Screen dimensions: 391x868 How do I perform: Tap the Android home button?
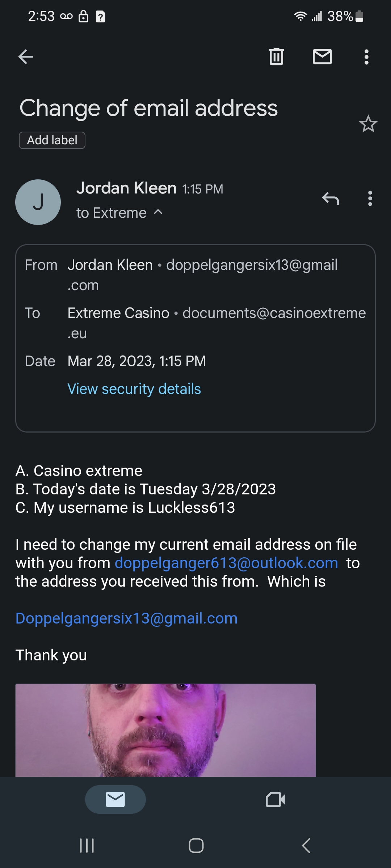196,846
